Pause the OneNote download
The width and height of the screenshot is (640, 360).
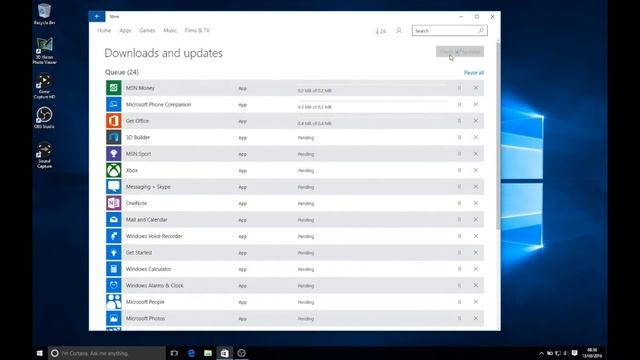459,203
